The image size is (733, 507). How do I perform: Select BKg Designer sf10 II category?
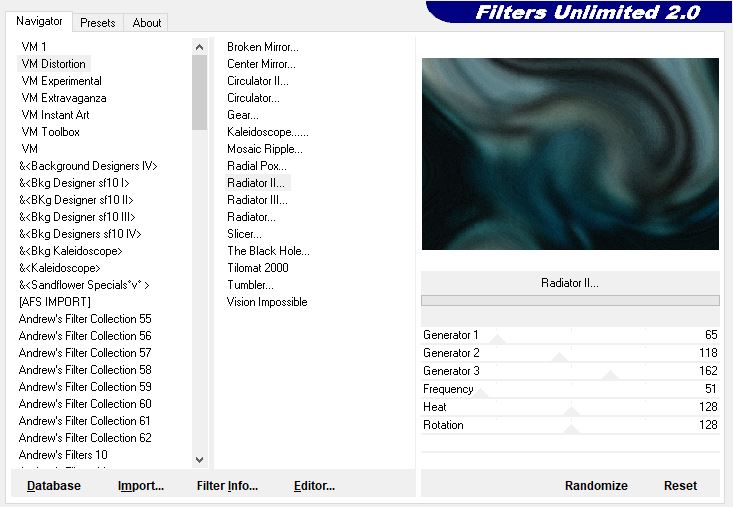[x=76, y=200]
